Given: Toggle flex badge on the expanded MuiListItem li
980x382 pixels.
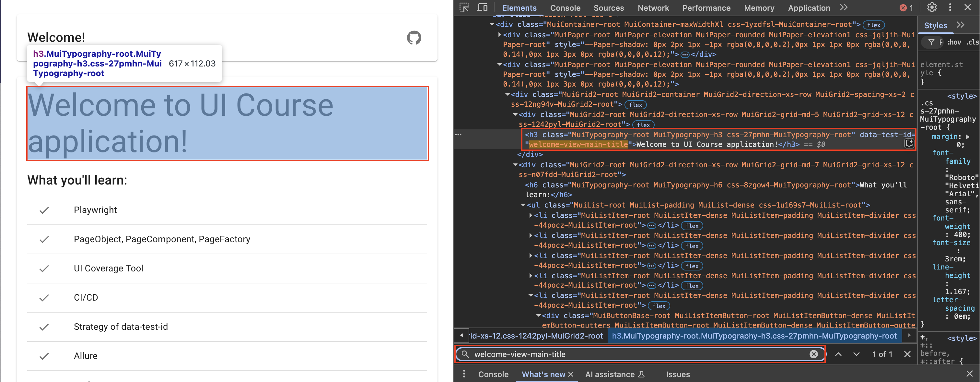Looking at the screenshot, I should click(659, 306).
